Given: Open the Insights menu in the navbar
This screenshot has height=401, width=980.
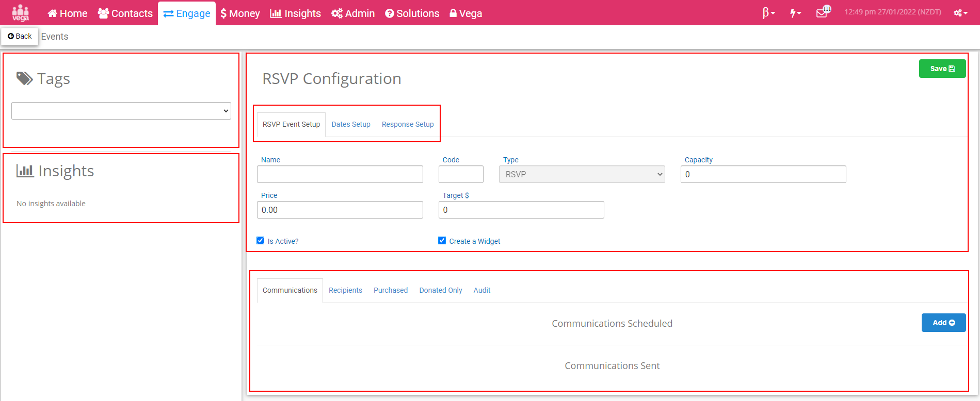Looking at the screenshot, I should tap(295, 13).
